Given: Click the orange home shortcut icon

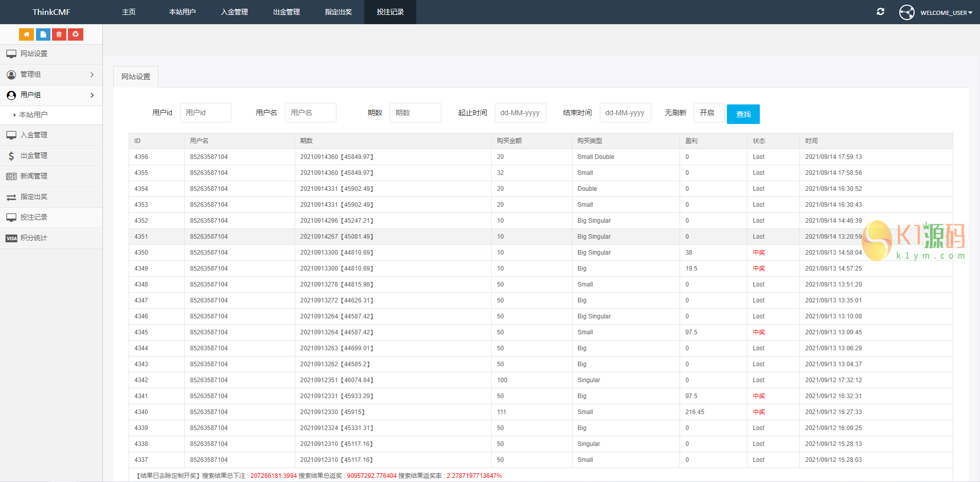Looking at the screenshot, I should point(26,34).
